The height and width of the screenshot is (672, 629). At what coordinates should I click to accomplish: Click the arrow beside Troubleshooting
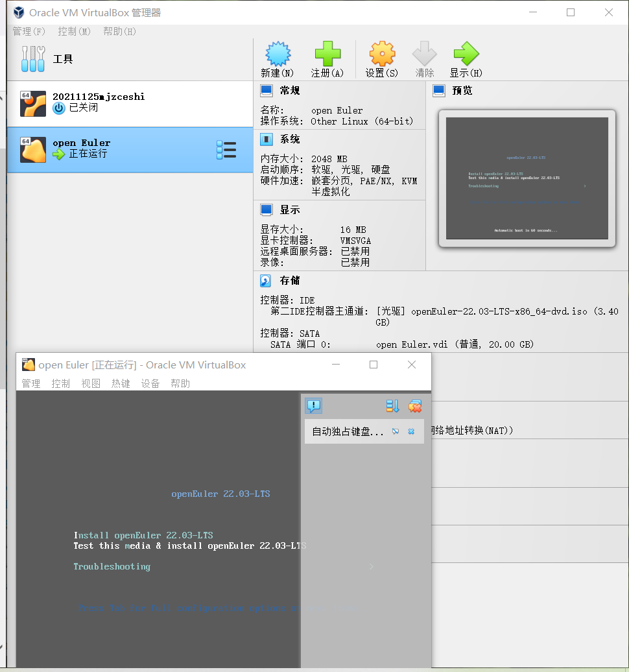[371, 566]
